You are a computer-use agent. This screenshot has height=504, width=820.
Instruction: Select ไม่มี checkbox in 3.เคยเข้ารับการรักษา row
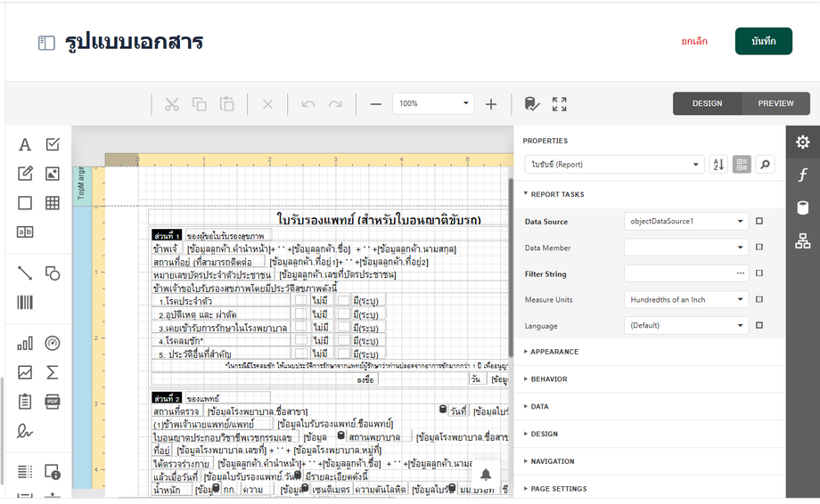tap(300, 327)
